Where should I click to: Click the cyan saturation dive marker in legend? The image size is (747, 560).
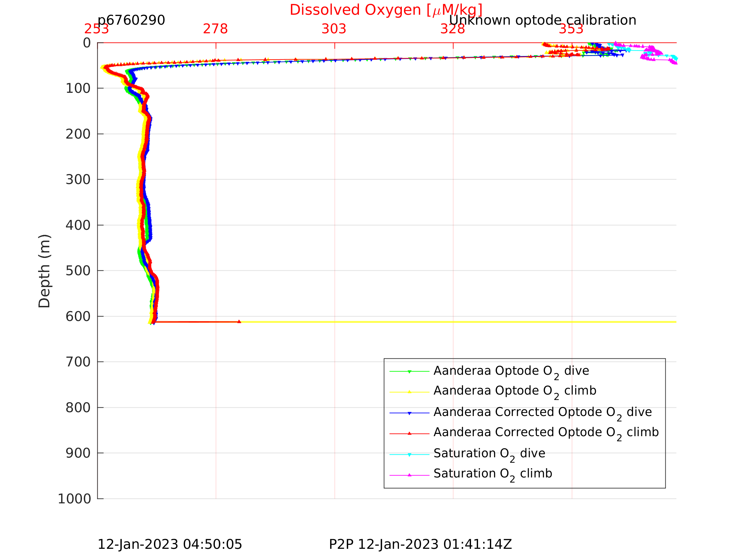coord(409,455)
